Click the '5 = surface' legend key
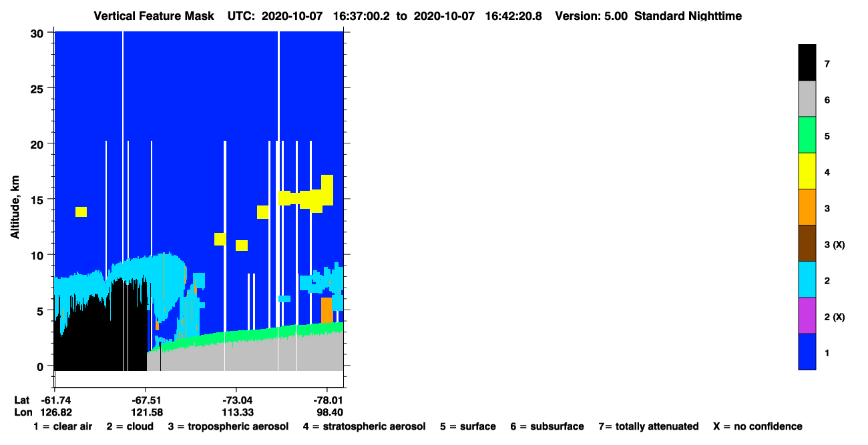 (468, 426)
